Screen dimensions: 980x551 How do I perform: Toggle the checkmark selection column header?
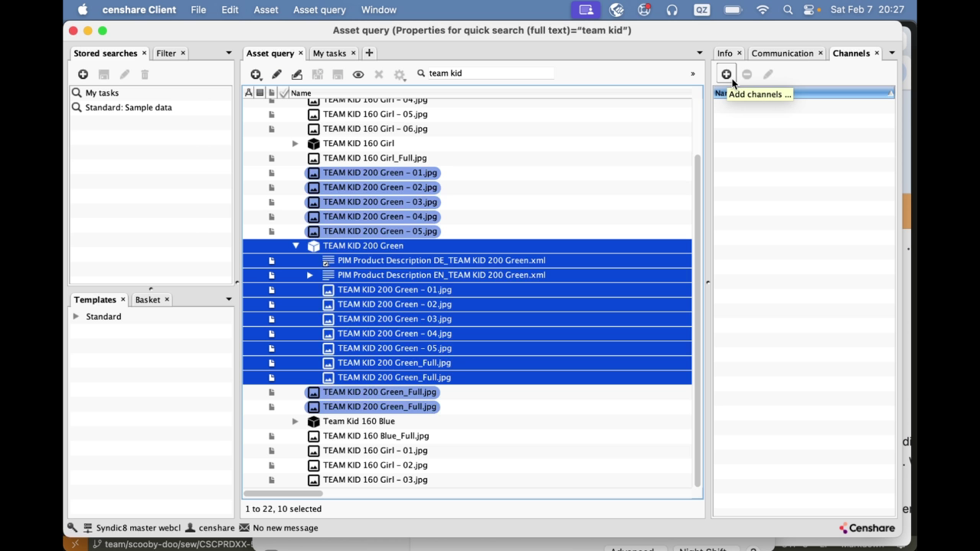tap(283, 92)
